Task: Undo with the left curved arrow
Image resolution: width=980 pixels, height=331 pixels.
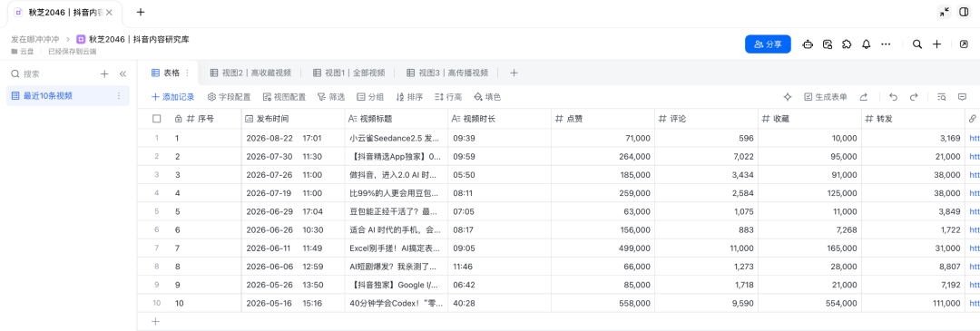Action: click(x=893, y=97)
